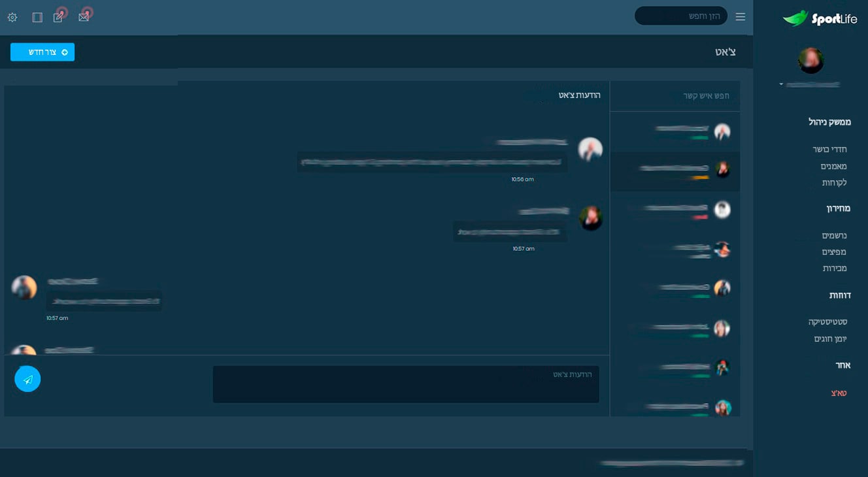Open the סטטיסטיקה reports link
This screenshot has height=477, width=868.
(827, 322)
